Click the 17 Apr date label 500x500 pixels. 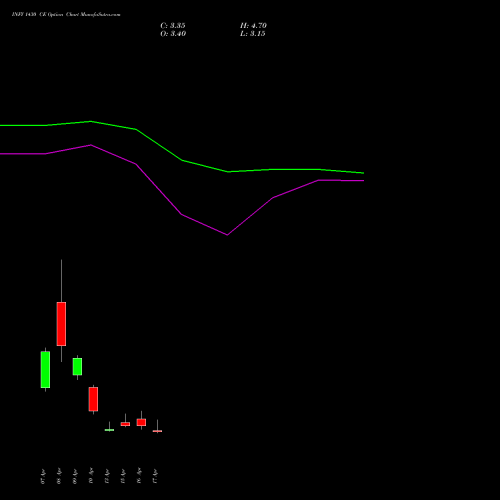pos(155,476)
